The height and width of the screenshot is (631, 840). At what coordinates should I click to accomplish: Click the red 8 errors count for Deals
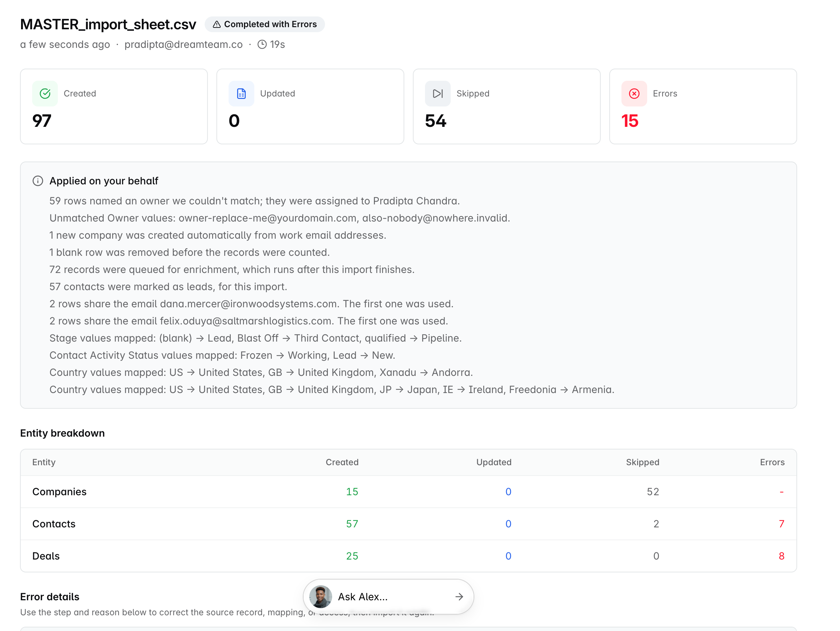click(x=781, y=556)
